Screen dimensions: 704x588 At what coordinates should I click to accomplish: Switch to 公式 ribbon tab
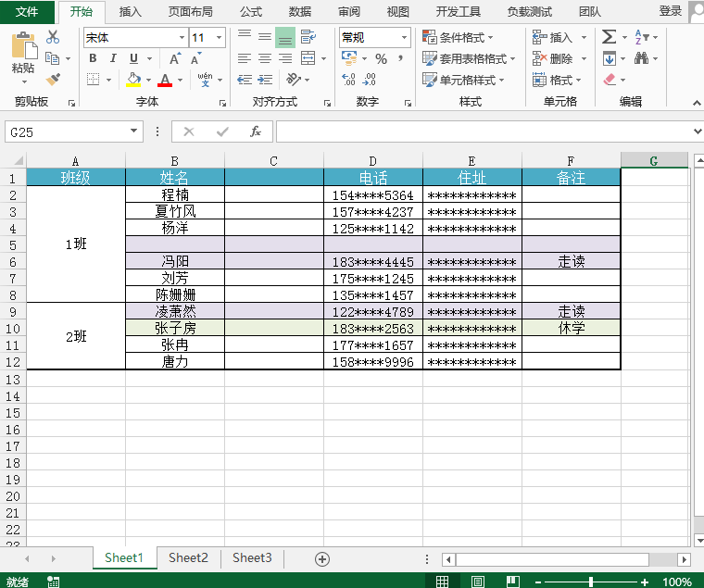250,12
